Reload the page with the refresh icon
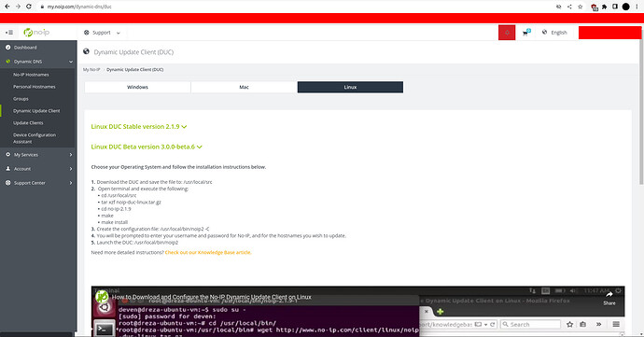Screen dimensions: 644x337 29,7
